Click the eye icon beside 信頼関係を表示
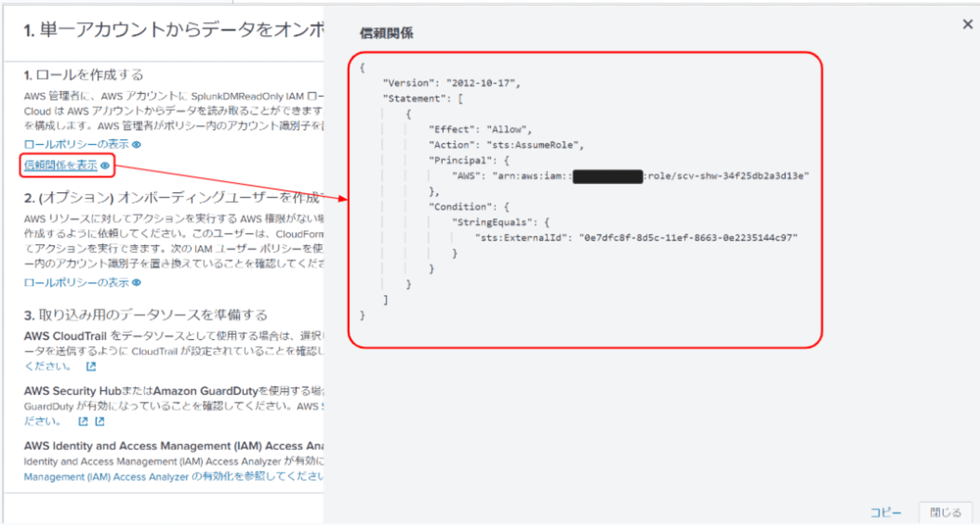 tap(105, 166)
